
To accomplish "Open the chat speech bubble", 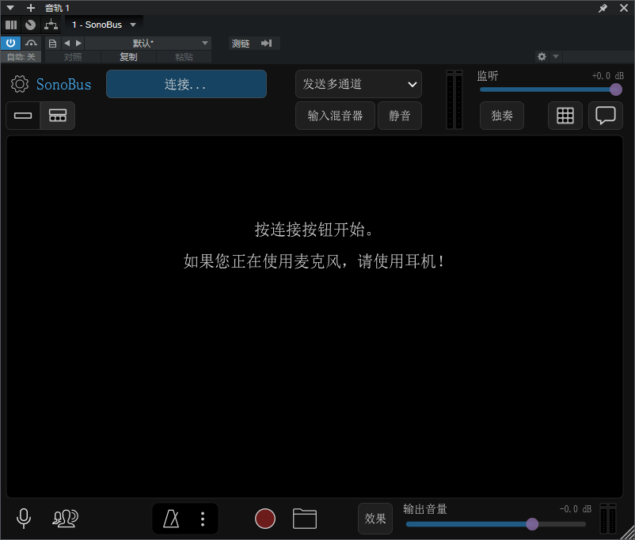I will [605, 115].
